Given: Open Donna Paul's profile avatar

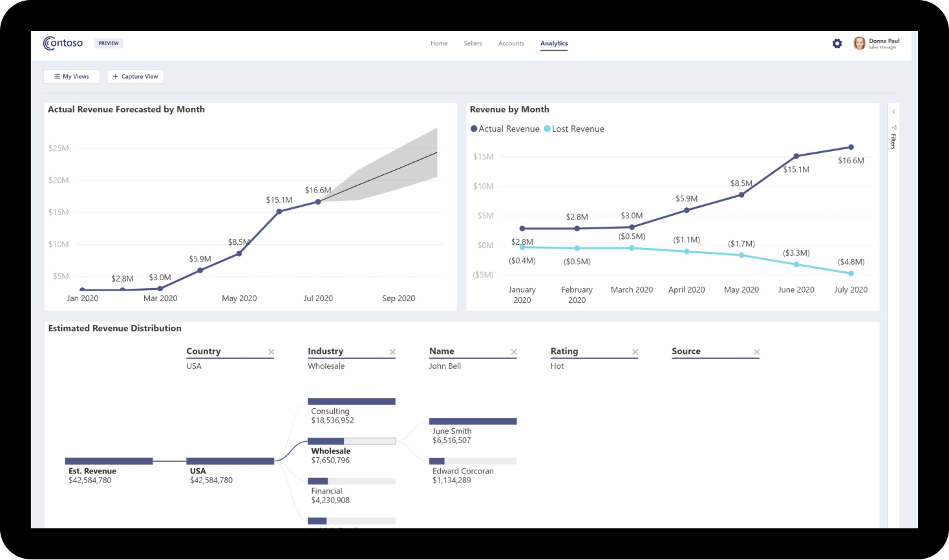Looking at the screenshot, I should 859,43.
